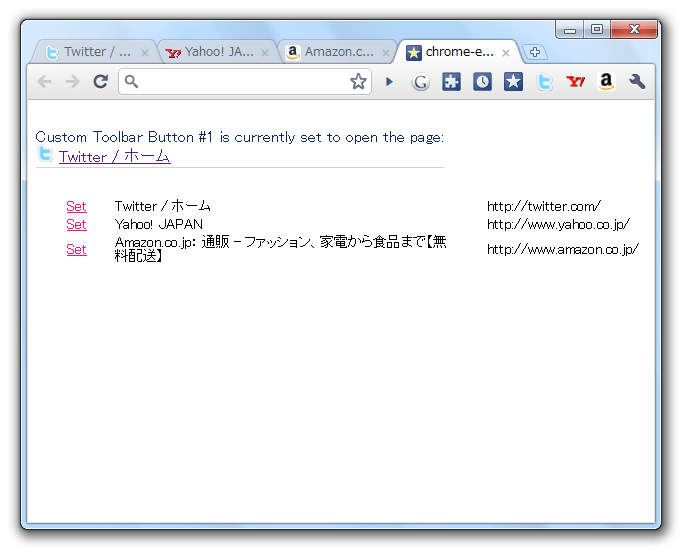The image size is (686, 552).
Task: Click Set for the Yahoo! JAPAN row
Action: 76,224
